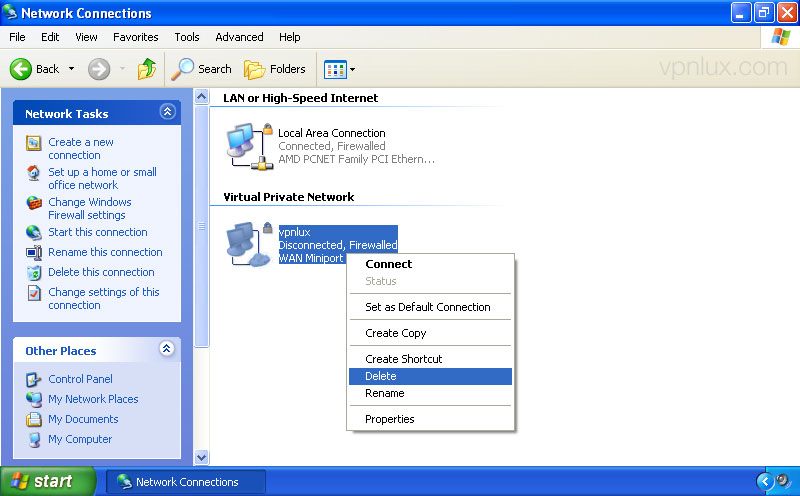This screenshot has height=496, width=800.
Task: Click Delete this connection link
Action: coord(101,272)
